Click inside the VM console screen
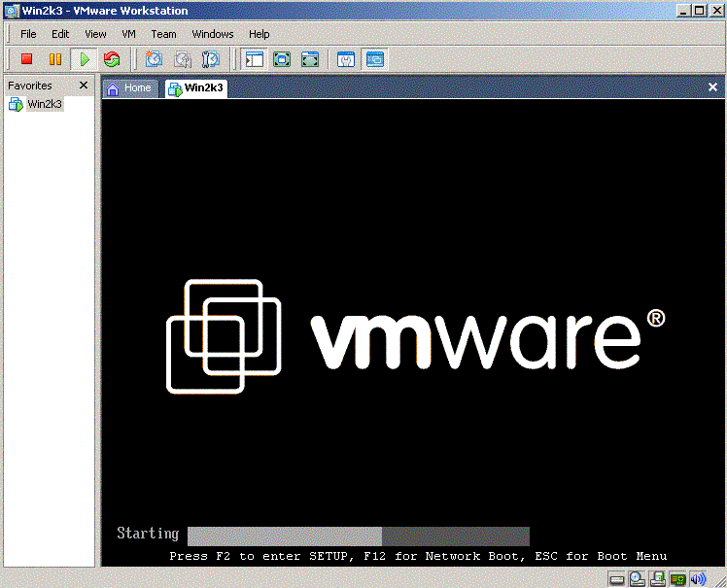727x588 pixels. pos(413,332)
